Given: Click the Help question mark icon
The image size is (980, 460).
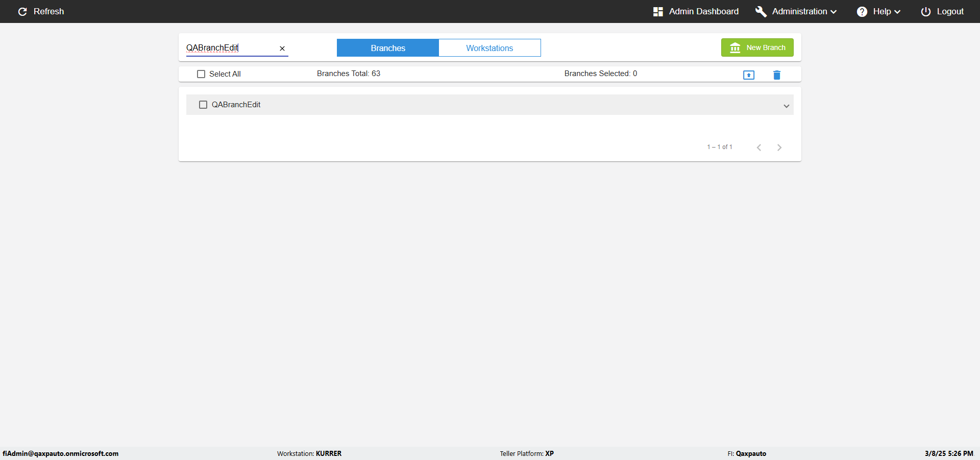Looking at the screenshot, I should pyautogui.click(x=862, y=12).
